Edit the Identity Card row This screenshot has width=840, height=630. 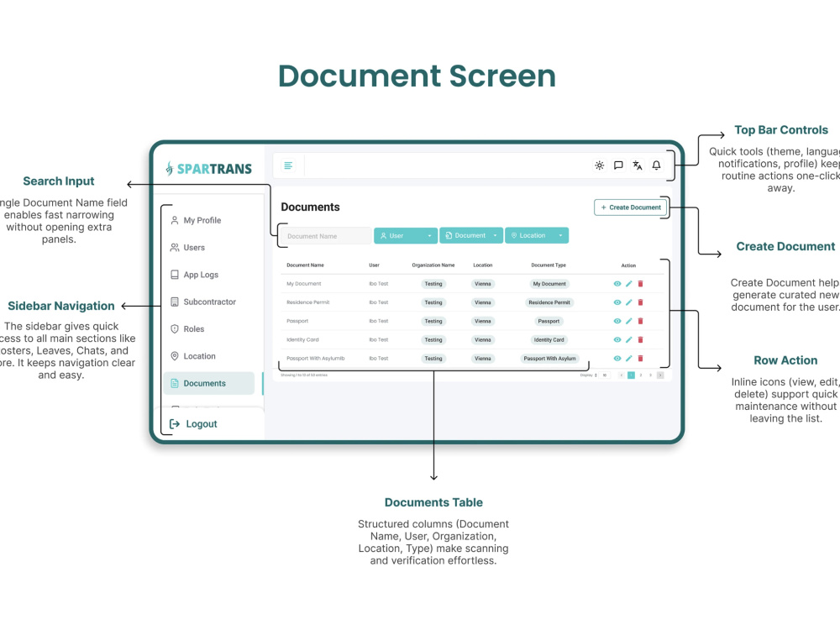click(x=629, y=339)
